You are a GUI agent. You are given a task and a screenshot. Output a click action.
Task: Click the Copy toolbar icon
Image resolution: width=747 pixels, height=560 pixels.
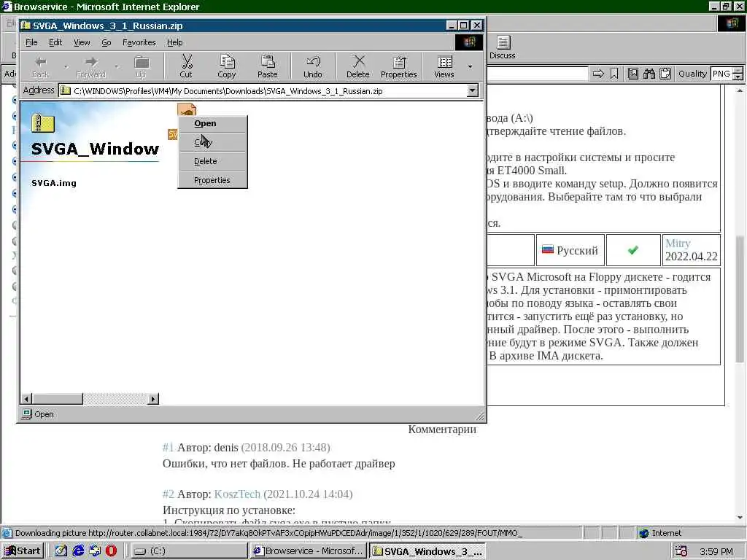(227, 66)
